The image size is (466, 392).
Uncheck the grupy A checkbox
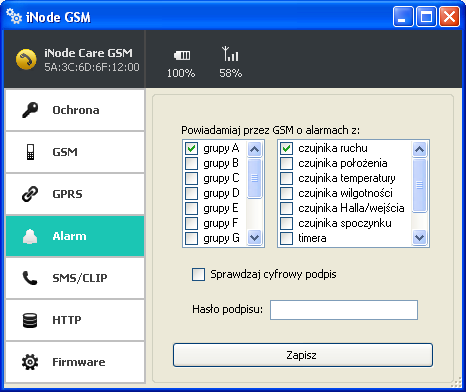(x=191, y=148)
